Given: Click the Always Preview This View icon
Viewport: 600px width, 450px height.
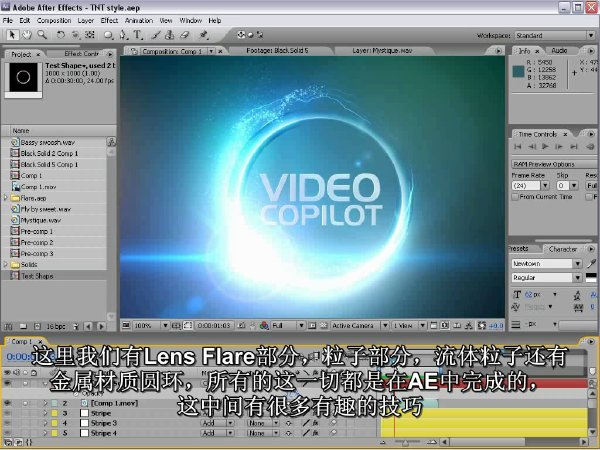Looking at the screenshot, I should point(126,326).
